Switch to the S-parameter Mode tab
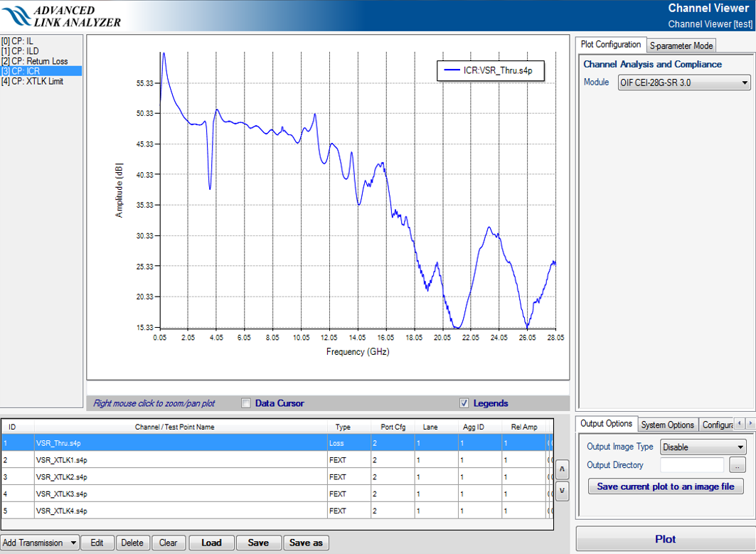 tap(681, 46)
